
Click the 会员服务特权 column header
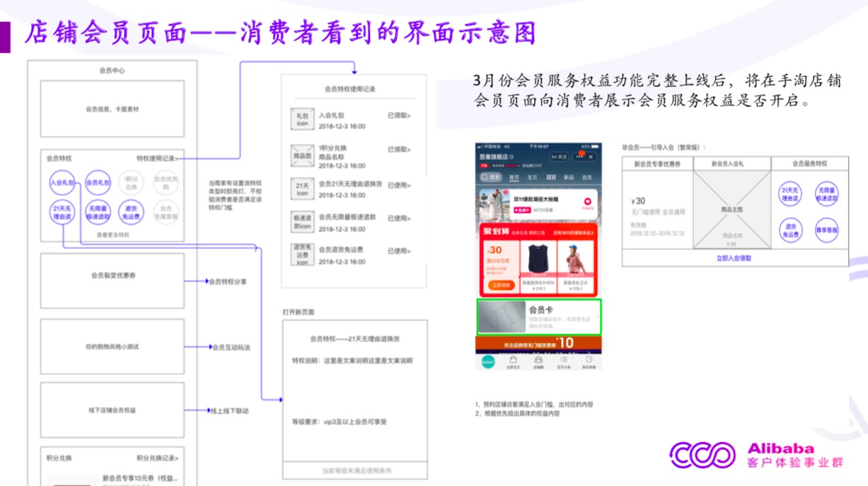pyautogui.click(x=809, y=163)
